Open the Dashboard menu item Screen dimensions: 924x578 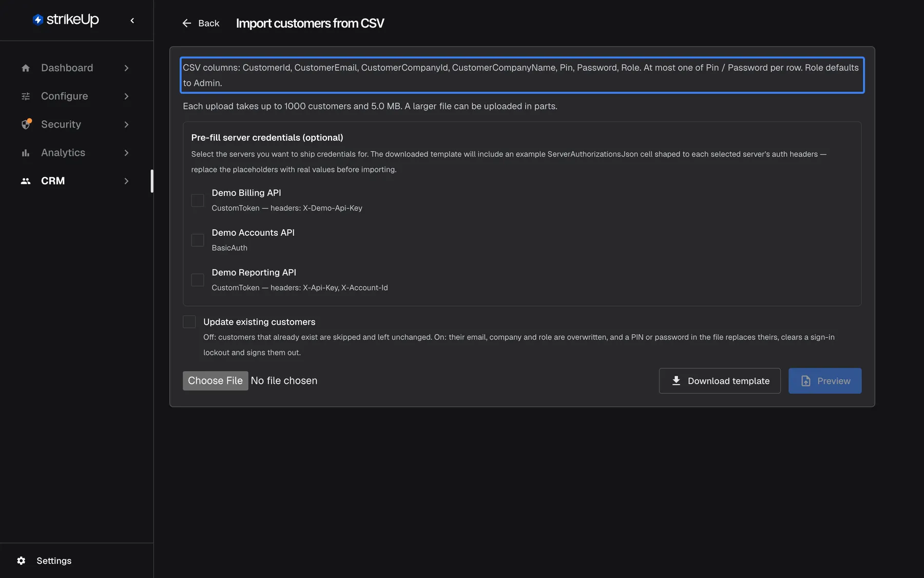tap(75, 68)
